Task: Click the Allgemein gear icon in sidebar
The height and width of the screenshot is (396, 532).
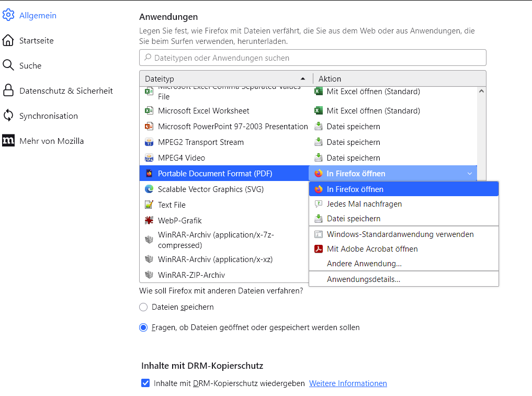Action: click(x=8, y=15)
